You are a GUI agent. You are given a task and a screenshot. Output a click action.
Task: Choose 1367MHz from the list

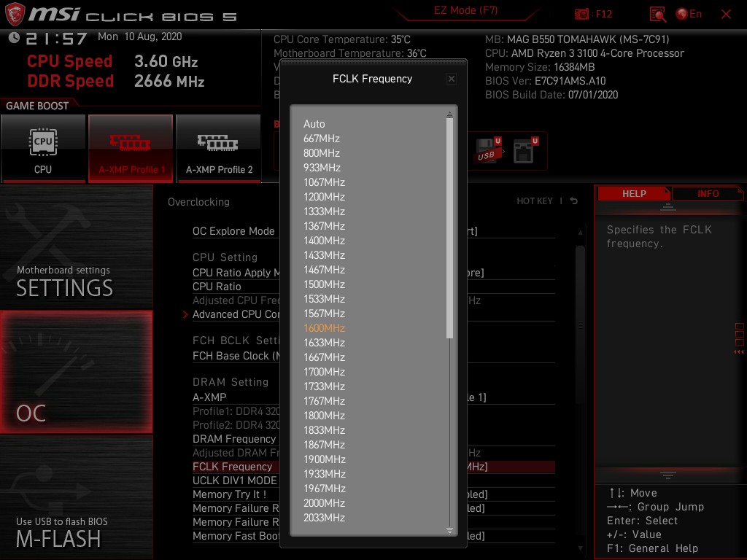click(324, 226)
